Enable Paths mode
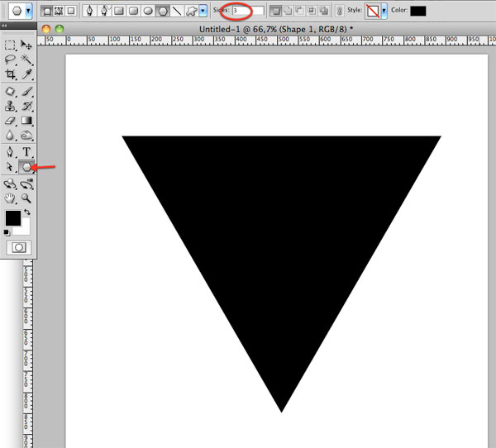The width and height of the screenshot is (496, 448). (59, 11)
